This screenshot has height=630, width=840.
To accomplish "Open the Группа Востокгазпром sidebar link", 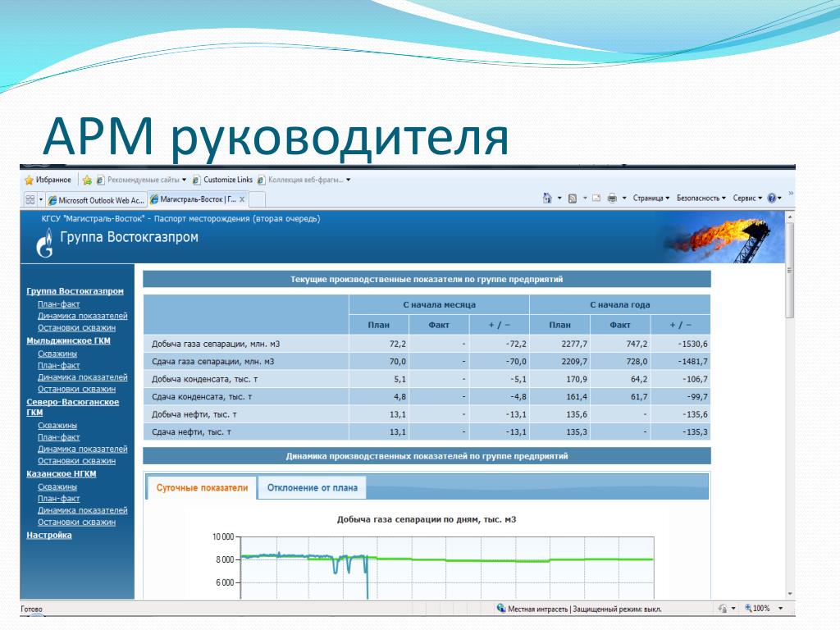I will (75, 291).
